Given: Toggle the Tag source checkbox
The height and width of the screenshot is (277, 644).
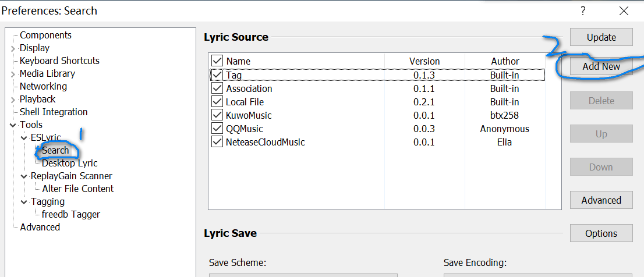Looking at the screenshot, I should click(217, 75).
